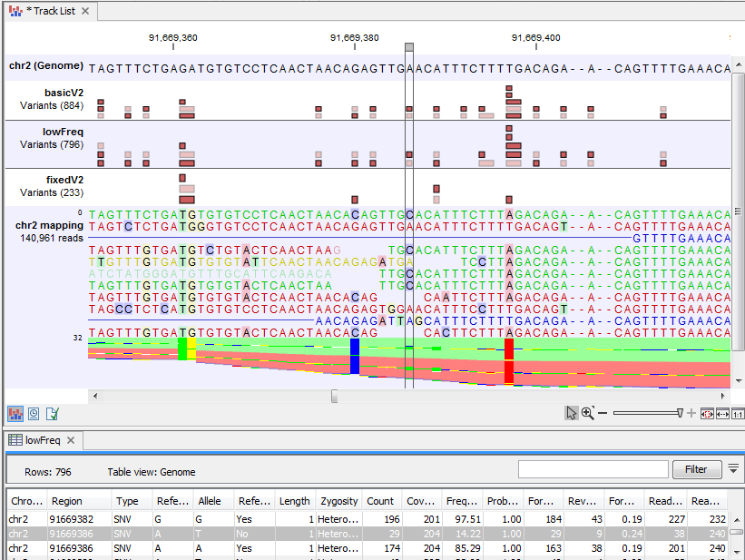Click the zoom in plus button
The height and width of the screenshot is (560, 745).
coord(691,413)
